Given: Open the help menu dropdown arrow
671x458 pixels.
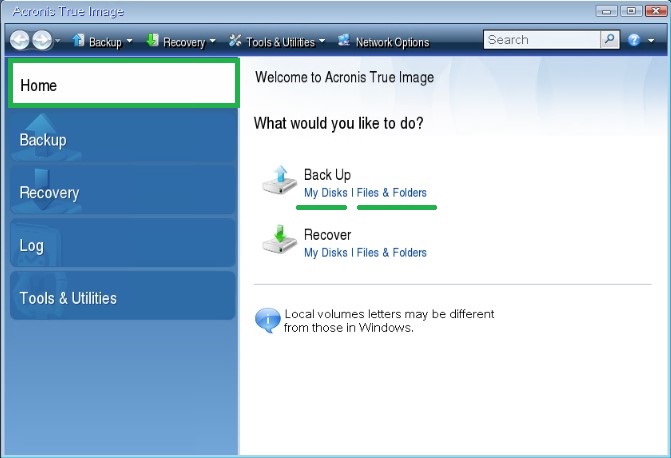Looking at the screenshot, I should [x=649, y=42].
